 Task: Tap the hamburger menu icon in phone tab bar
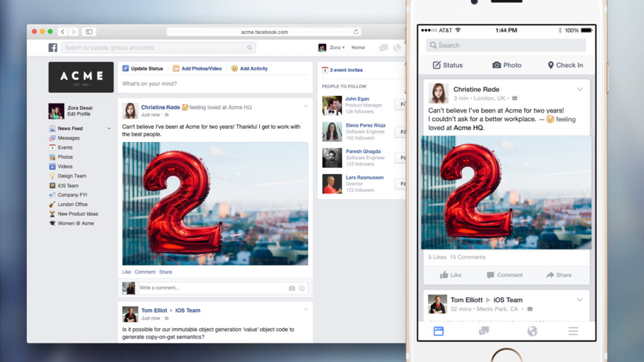click(x=573, y=331)
